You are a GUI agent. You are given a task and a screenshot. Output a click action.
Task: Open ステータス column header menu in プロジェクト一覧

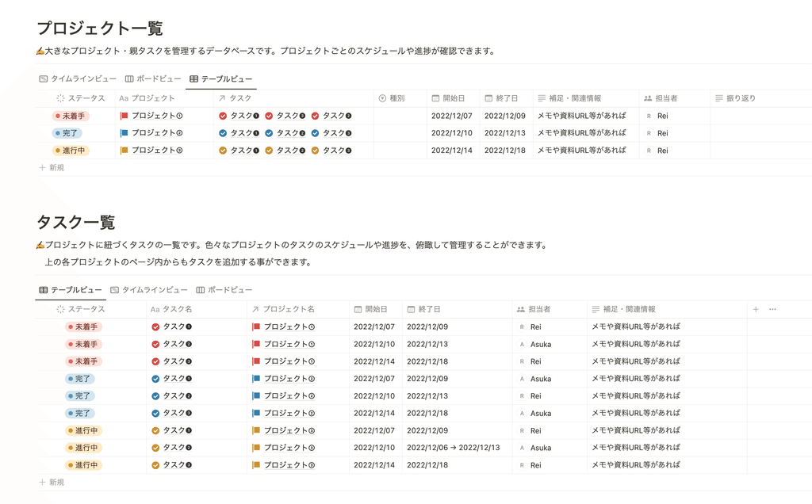80,98
